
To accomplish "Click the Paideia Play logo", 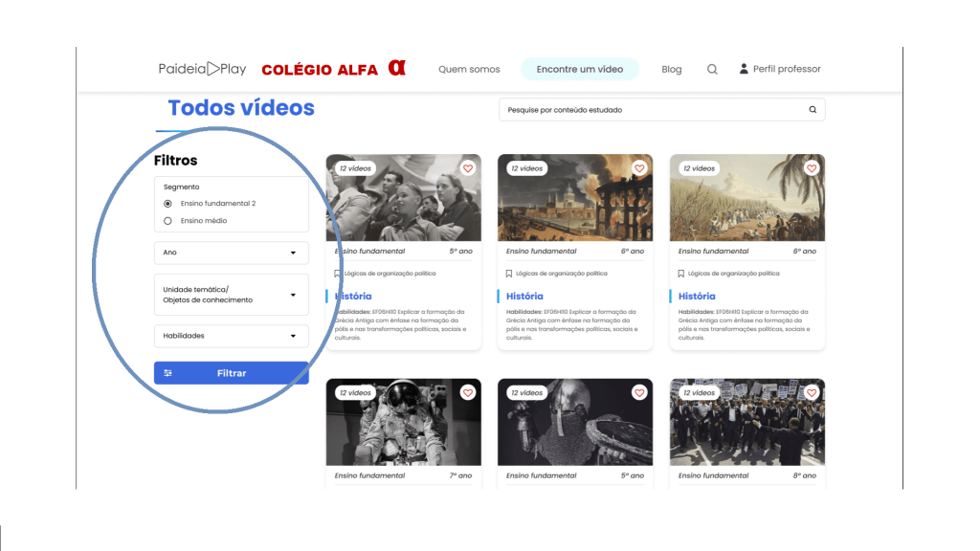I will pyautogui.click(x=202, y=69).
